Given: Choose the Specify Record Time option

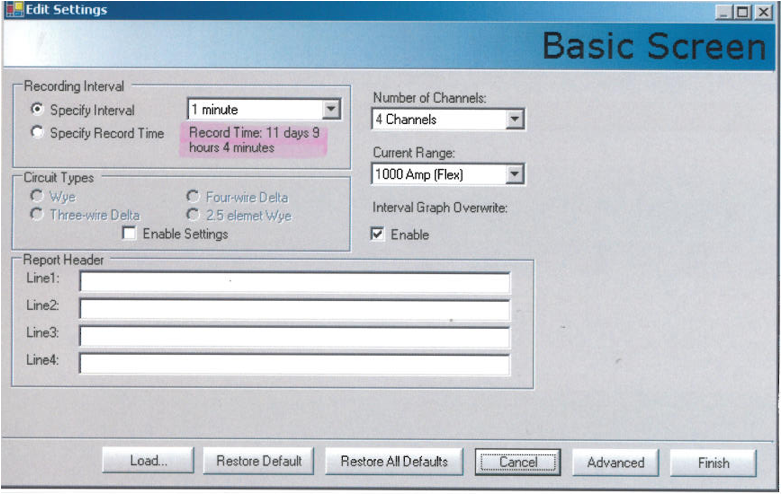Looking at the screenshot, I should 37,132.
